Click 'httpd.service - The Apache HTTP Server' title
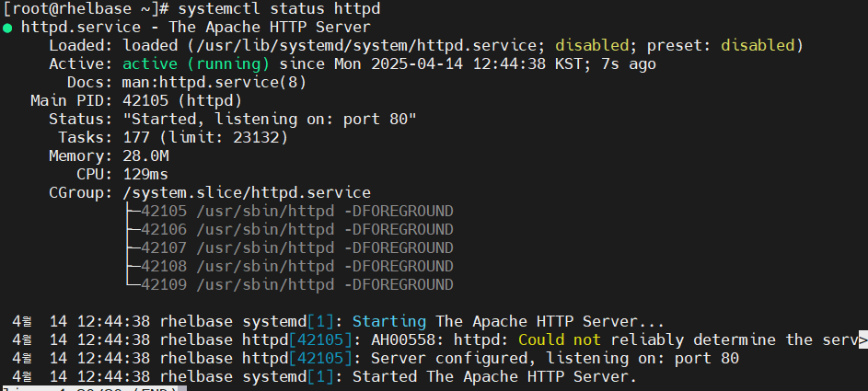 pyautogui.click(x=196, y=27)
